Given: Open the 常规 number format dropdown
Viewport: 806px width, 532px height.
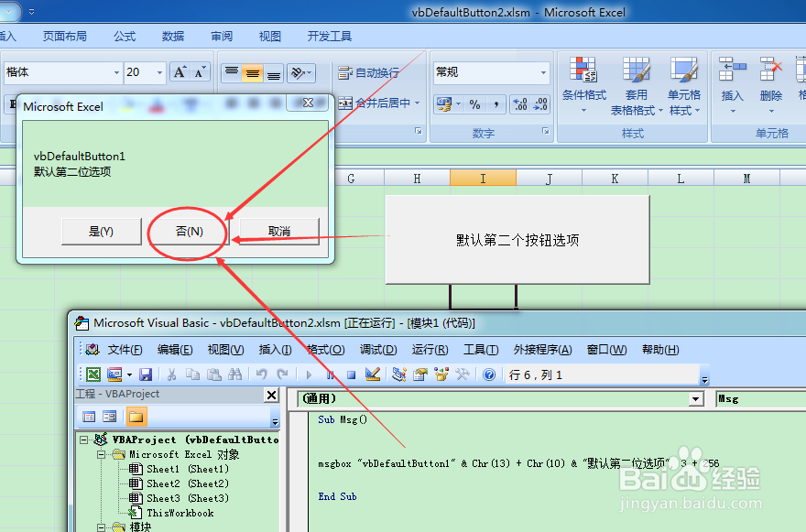Looking at the screenshot, I should pyautogui.click(x=543, y=72).
